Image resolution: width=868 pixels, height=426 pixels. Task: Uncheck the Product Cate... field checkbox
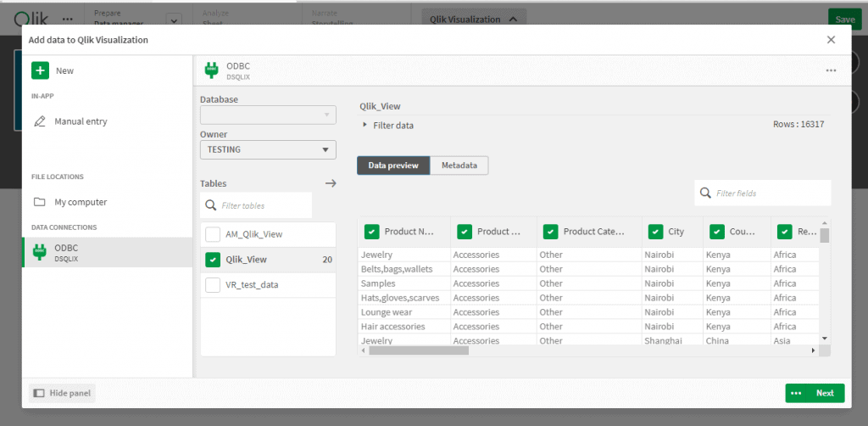tap(550, 232)
